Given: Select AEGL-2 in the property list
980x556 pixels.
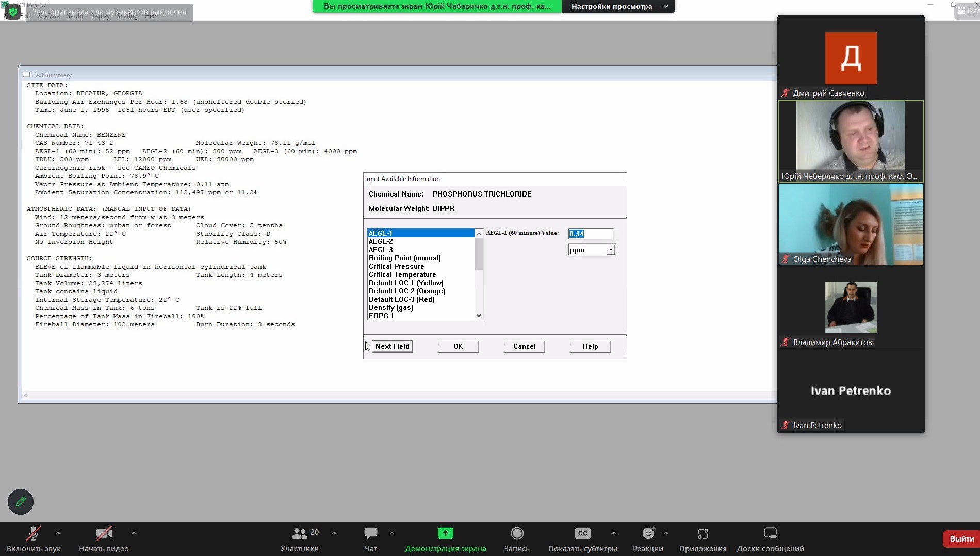Looking at the screenshot, I should click(420, 241).
